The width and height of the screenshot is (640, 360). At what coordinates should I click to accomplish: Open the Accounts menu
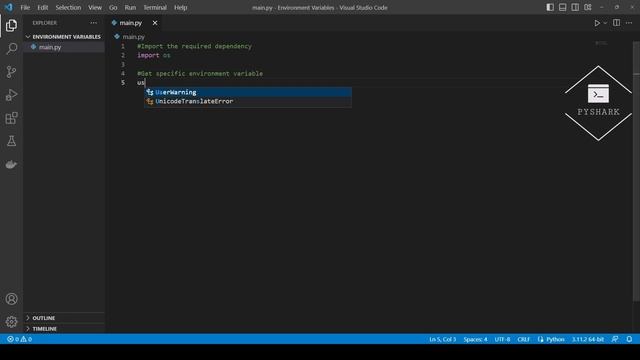coord(11,299)
